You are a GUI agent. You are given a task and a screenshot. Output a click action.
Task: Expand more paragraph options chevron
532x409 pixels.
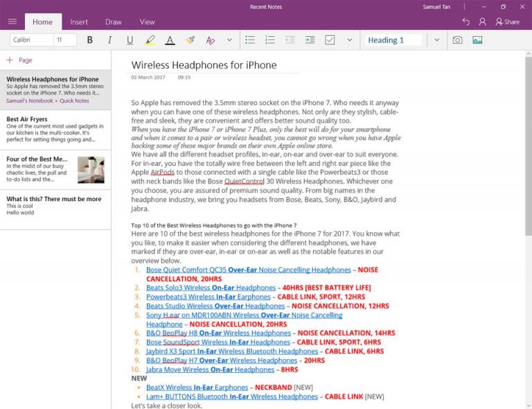pos(349,40)
